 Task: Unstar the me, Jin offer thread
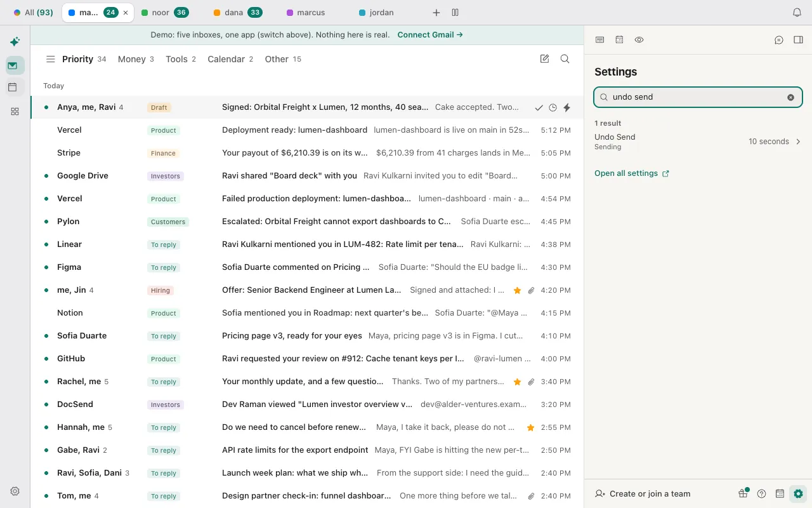(x=517, y=290)
